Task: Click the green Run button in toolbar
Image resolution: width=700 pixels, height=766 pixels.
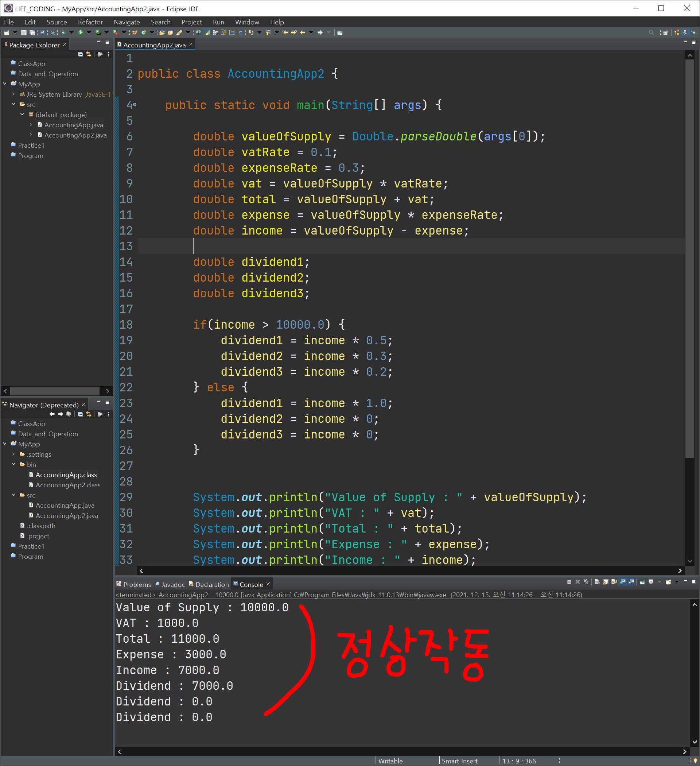Action: click(81, 33)
